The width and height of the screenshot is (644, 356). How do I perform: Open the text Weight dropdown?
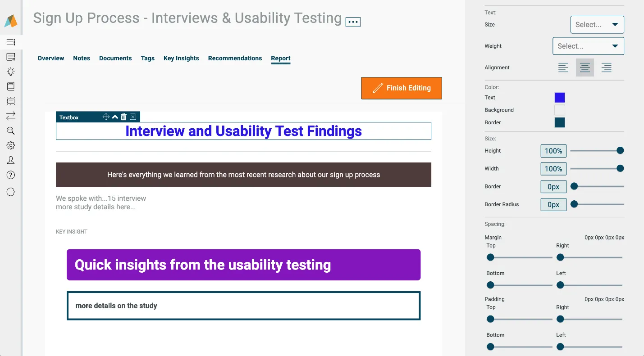click(588, 46)
